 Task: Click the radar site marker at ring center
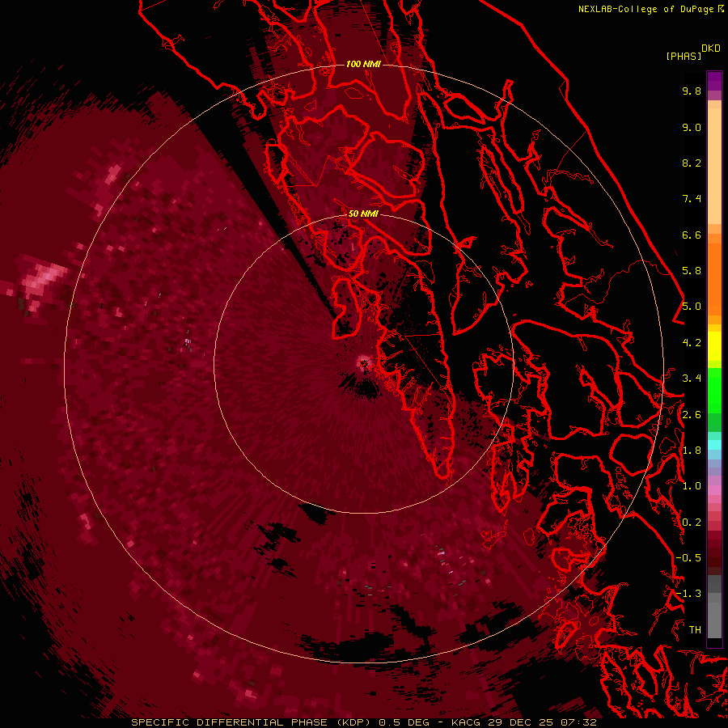(364, 363)
